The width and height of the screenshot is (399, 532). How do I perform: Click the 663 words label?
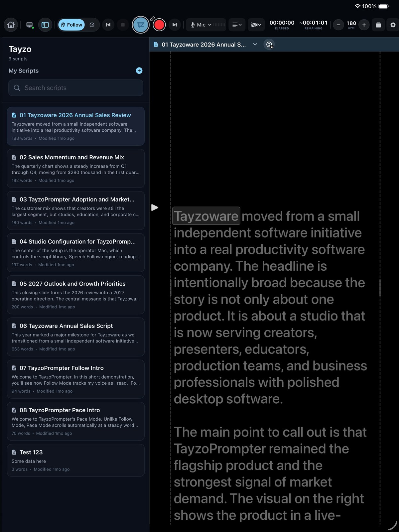coord(22,349)
